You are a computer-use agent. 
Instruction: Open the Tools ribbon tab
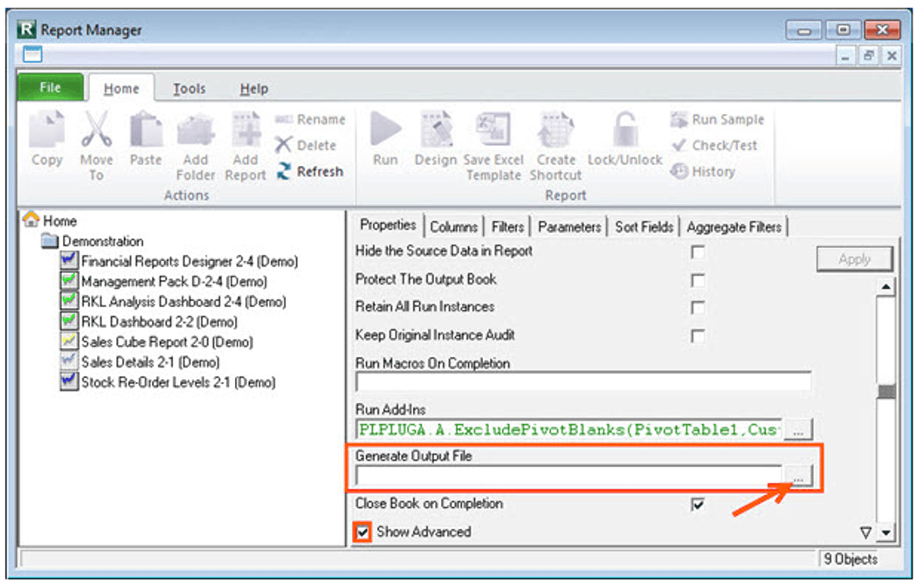tap(189, 88)
